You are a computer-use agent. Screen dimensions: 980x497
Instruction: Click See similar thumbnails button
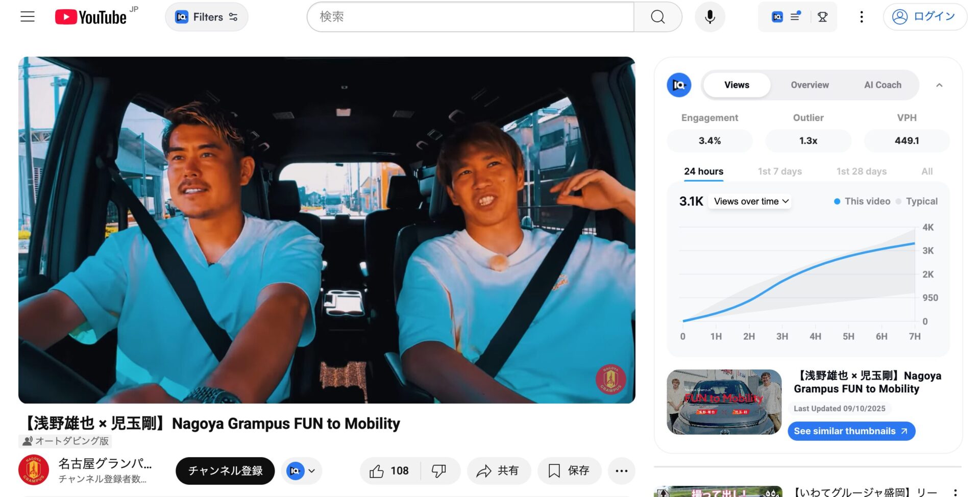click(851, 431)
